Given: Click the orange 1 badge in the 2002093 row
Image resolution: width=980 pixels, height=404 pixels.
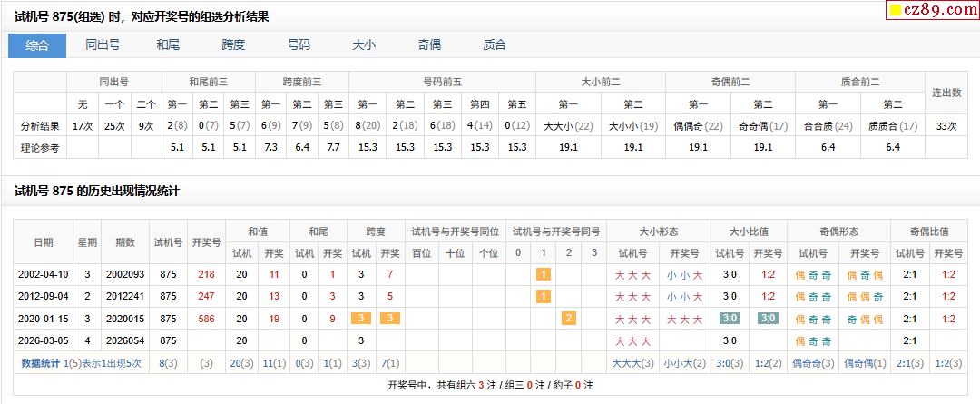Looking at the screenshot, I should pos(544,273).
